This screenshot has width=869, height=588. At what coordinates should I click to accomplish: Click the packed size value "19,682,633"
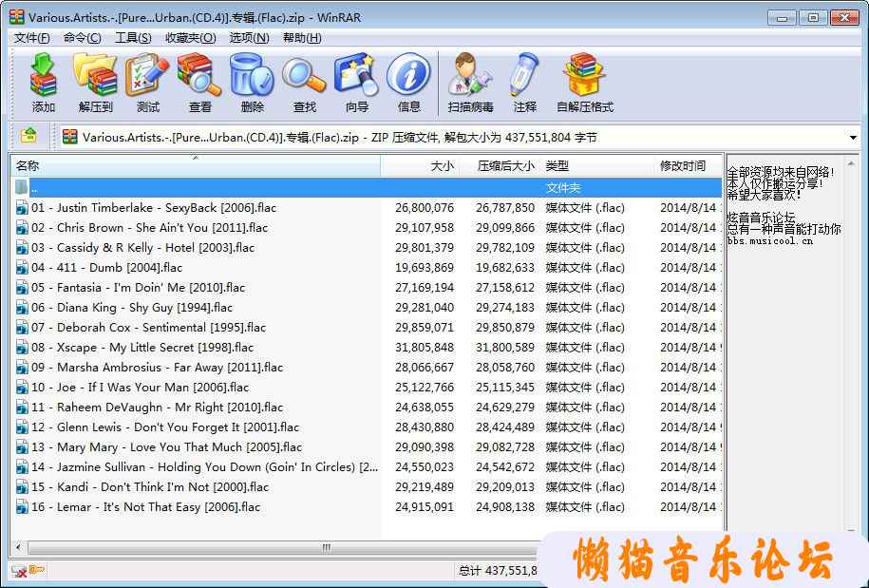pos(505,268)
